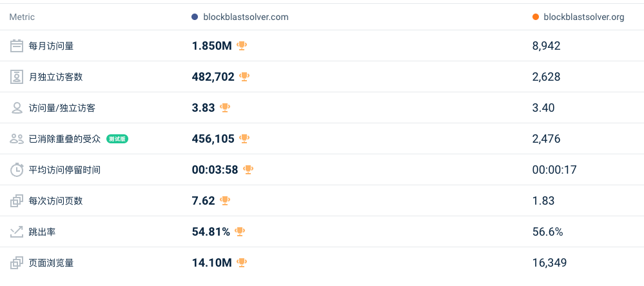Click the Metric column header

coord(22,17)
